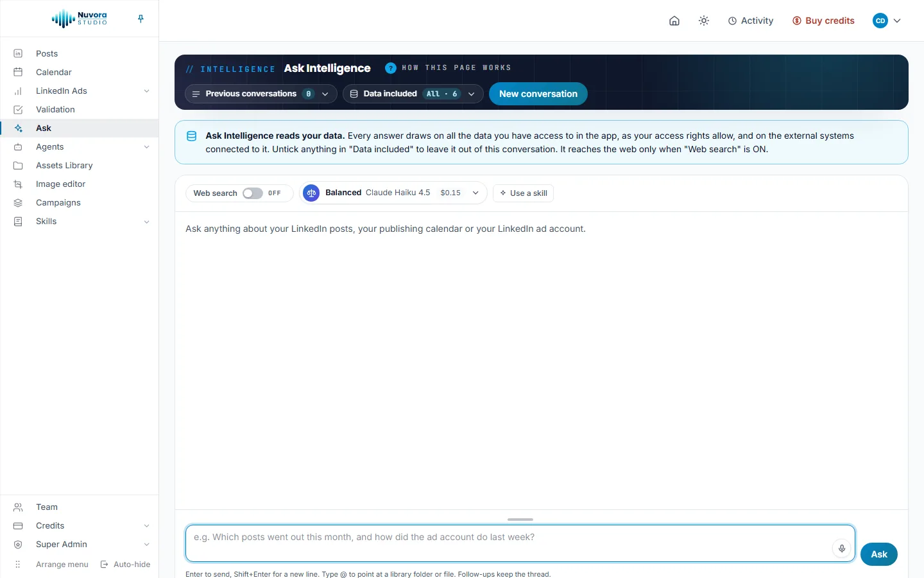Click the Use a skill button

(x=523, y=193)
